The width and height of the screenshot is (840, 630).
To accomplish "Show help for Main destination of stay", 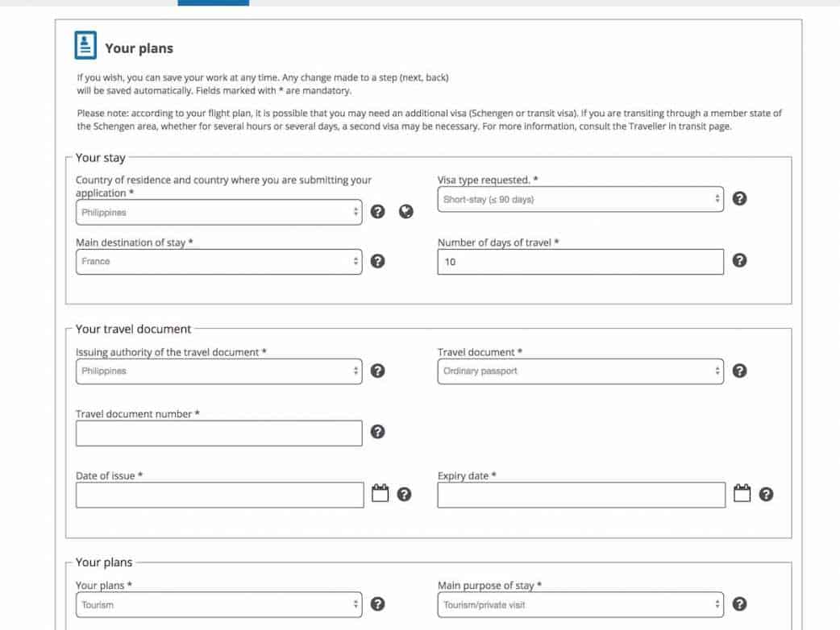I will (377, 261).
